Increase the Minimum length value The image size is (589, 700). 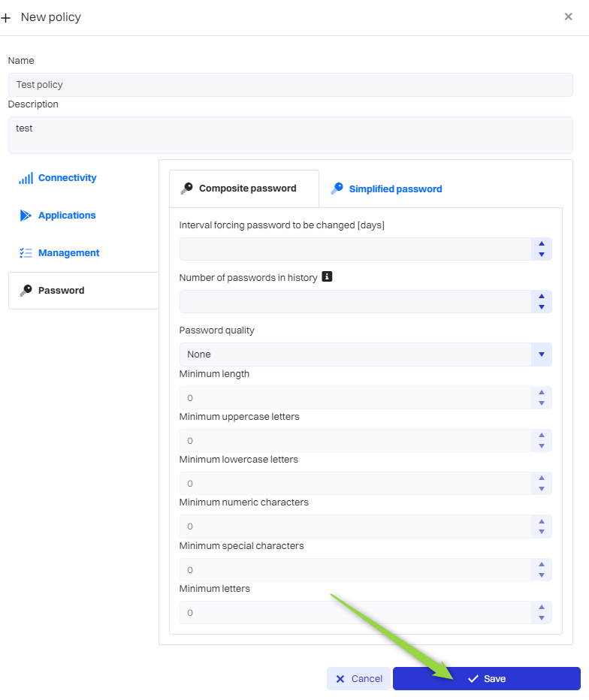(542, 393)
